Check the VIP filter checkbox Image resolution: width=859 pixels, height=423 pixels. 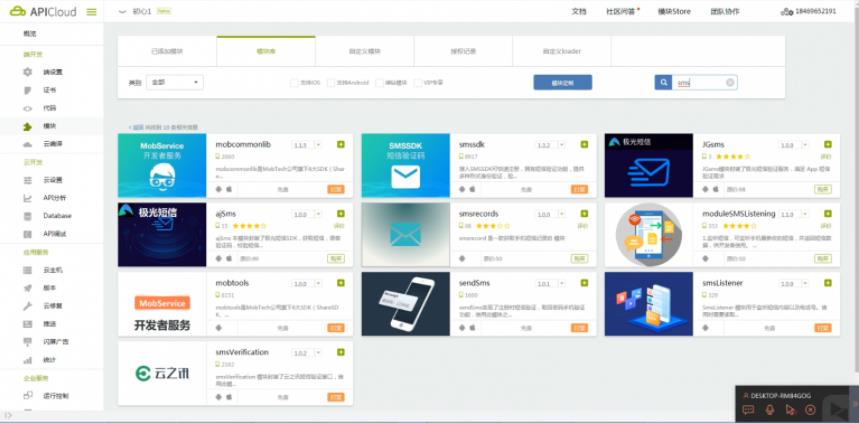[419, 83]
